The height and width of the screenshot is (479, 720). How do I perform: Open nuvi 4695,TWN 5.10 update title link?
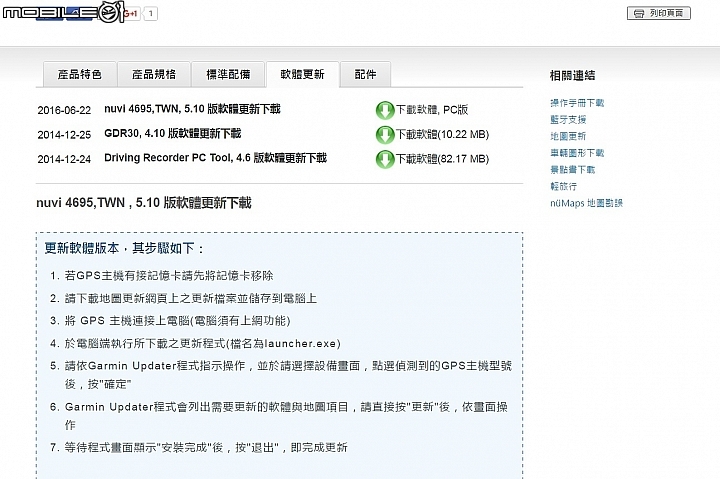192,109
